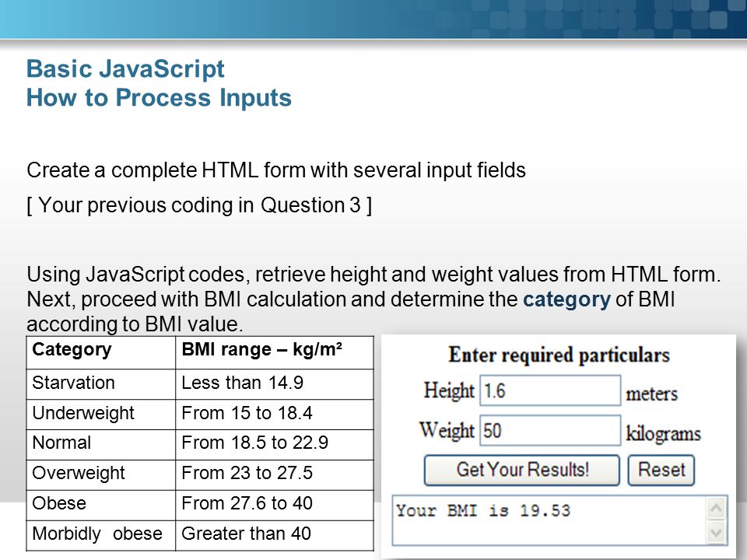
Task: Click the Height input field
Action: [550, 390]
